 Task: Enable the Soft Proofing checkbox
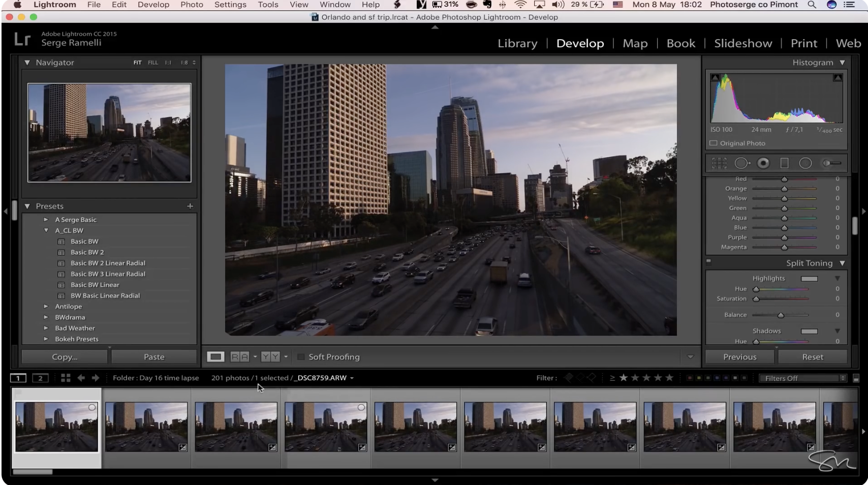pyautogui.click(x=301, y=357)
